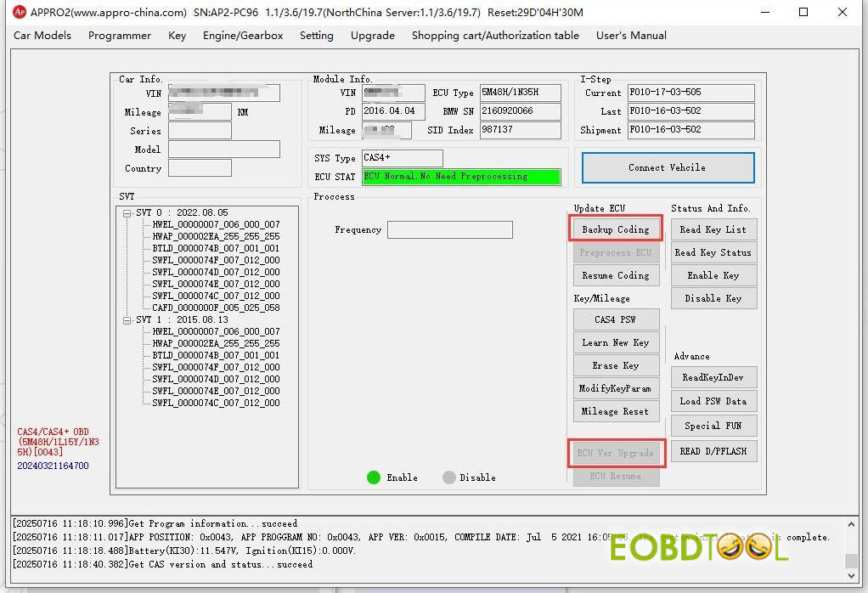The image size is (868, 593).
Task: Collapse the SVT 0 tree node
Action: pyautogui.click(x=127, y=213)
